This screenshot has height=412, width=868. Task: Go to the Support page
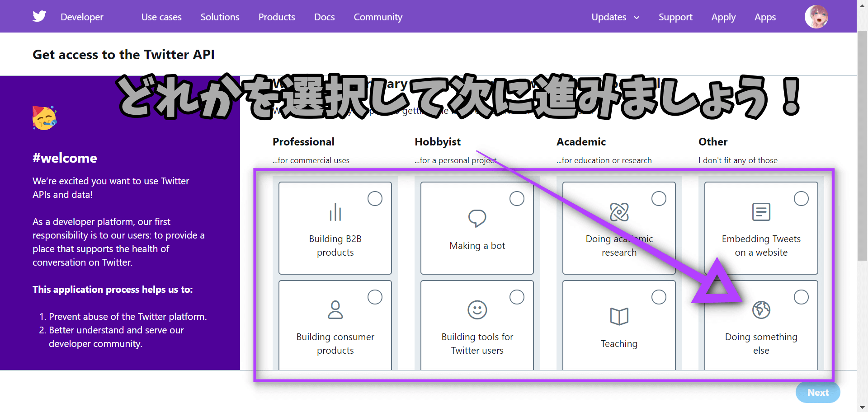point(675,17)
